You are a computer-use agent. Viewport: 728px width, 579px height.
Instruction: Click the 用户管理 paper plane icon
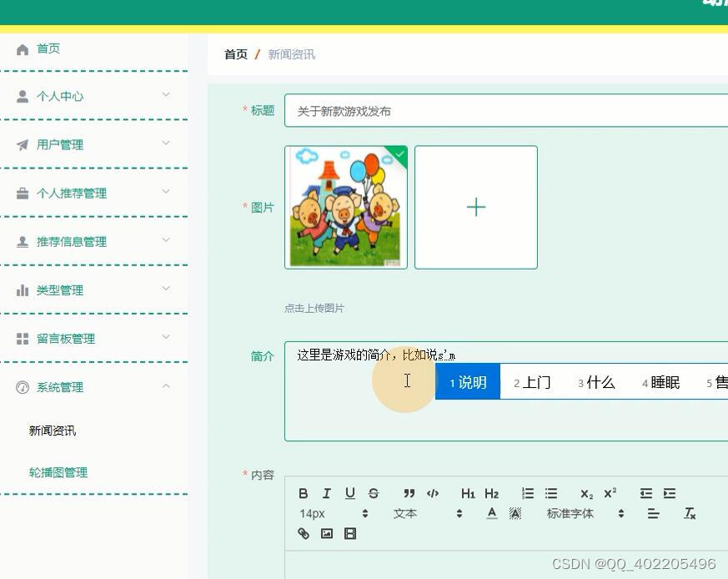pos(23,145)
